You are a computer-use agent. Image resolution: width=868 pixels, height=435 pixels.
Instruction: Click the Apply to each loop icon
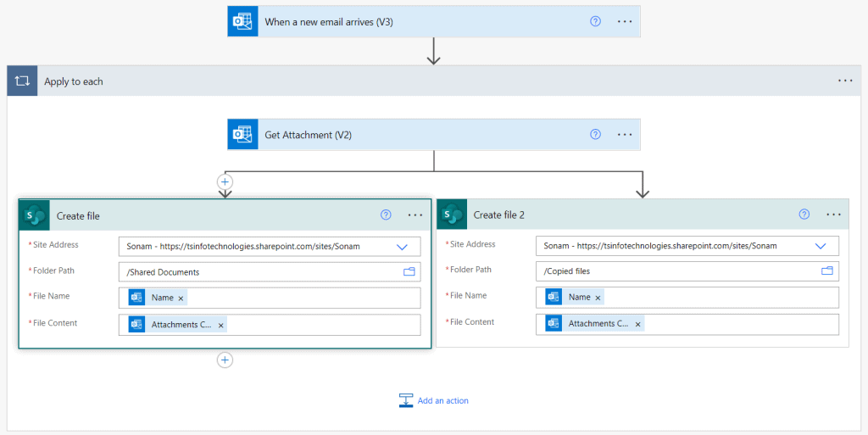22,81
